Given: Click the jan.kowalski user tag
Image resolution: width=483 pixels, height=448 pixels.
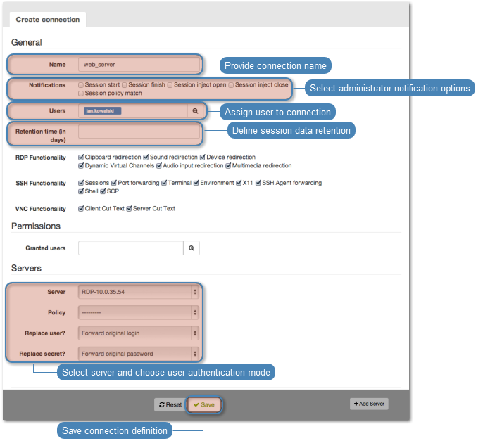Looking at the screenshot, I should coord(102,111).
